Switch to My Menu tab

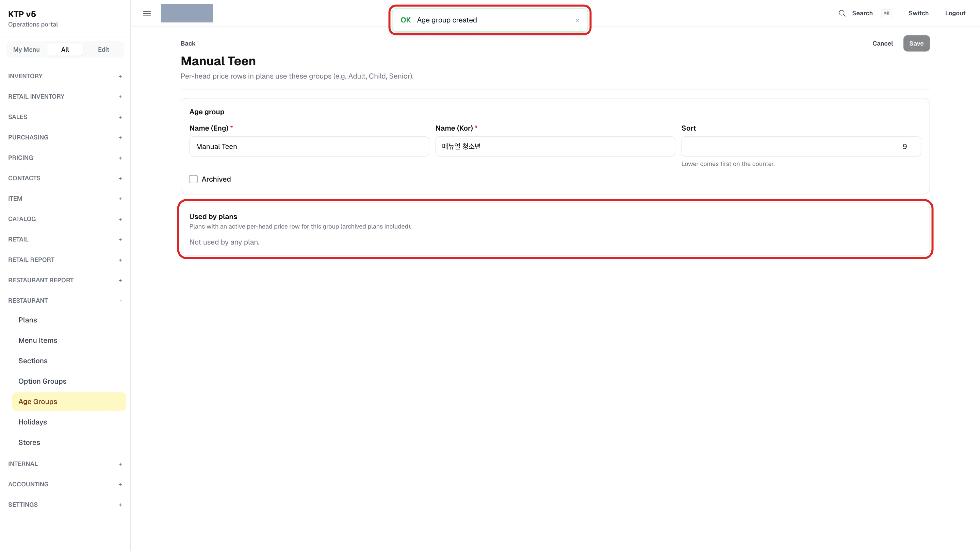pyautogui.click(x=26, y=49)
